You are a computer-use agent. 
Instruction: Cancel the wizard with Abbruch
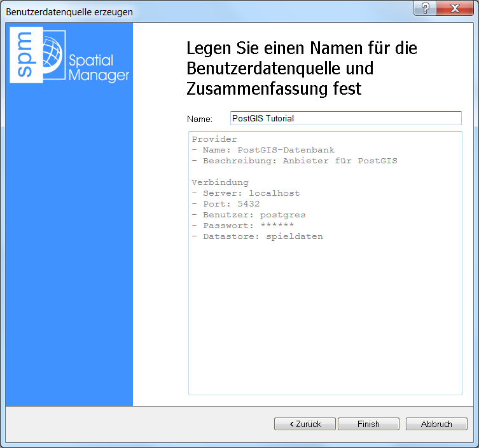tap(436, 424)
